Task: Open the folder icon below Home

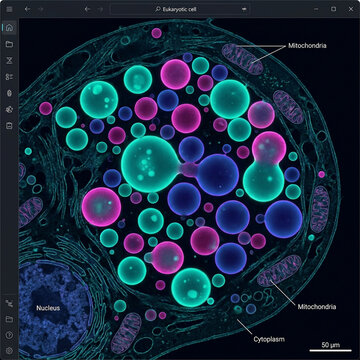Action: coord(9,44)
